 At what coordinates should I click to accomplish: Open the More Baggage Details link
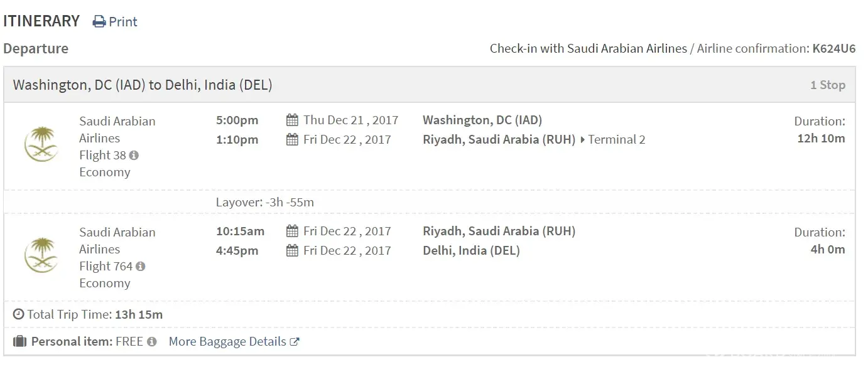[x=227, y=342]
